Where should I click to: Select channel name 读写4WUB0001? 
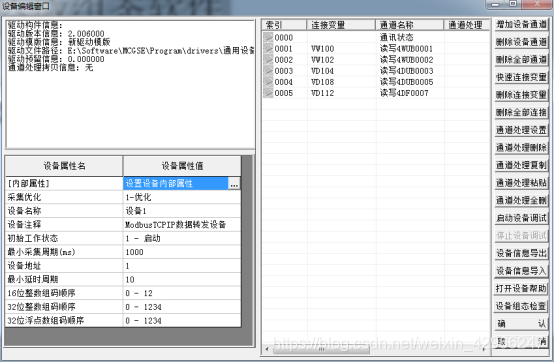406,49
